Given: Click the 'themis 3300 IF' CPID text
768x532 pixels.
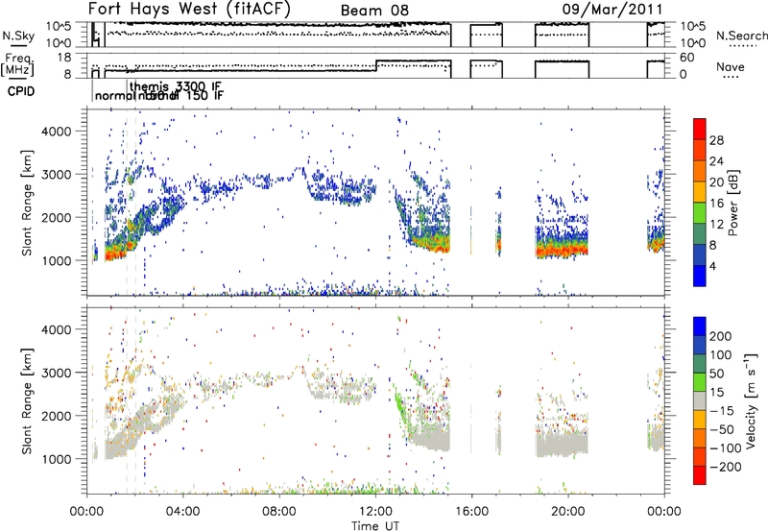Looking at the screenshot, I should pos(176,86).
